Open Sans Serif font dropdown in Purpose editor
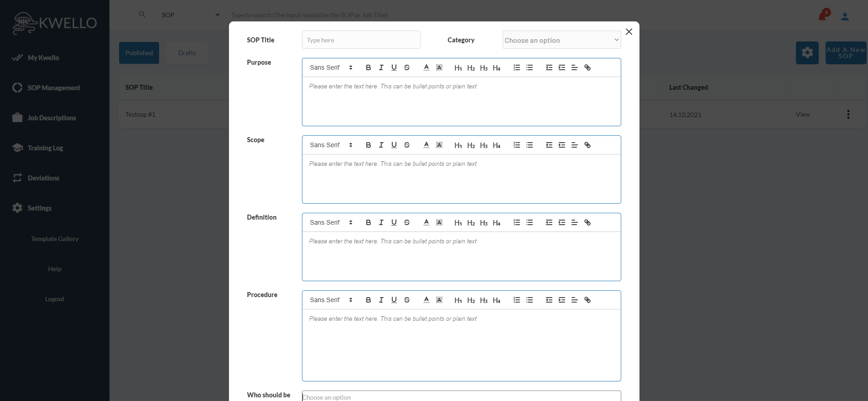868x401 pixels. (331, 67)
